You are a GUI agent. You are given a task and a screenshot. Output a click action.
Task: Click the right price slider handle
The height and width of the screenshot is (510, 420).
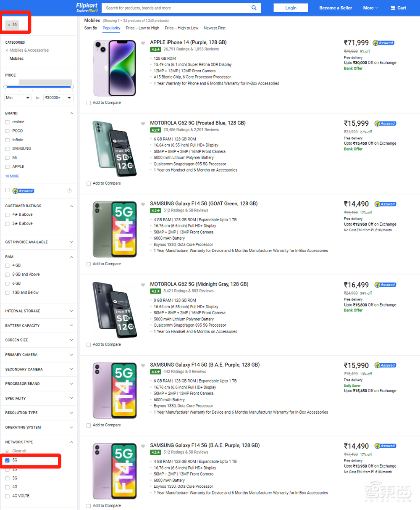[x=72, y=87]
